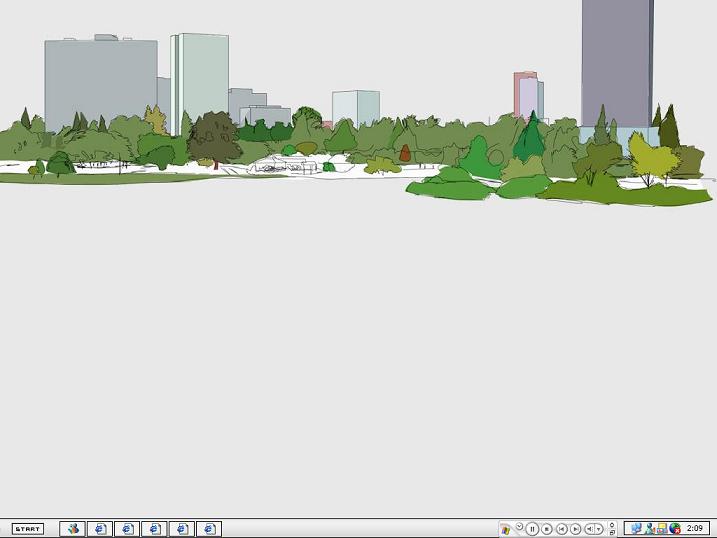Skip to the previous track
717x538 pixels.
[x=562, y=529]
